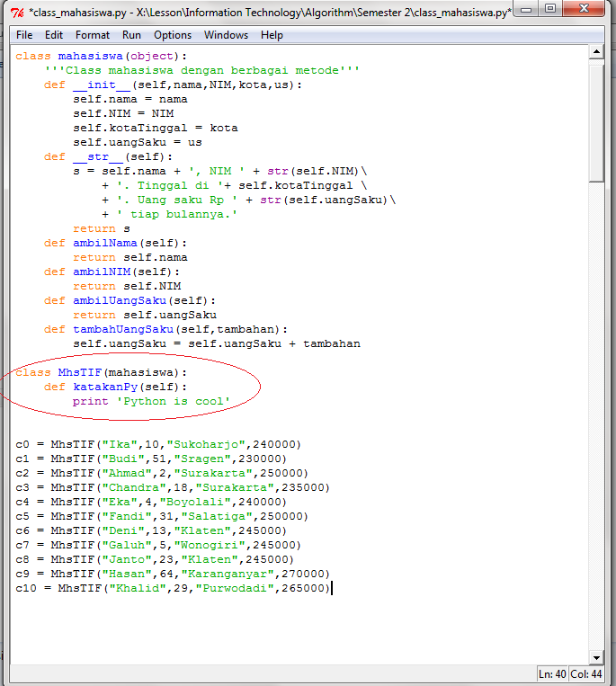Click the c8 line with "Janto"
616x686 pixels.
(155, 559)
